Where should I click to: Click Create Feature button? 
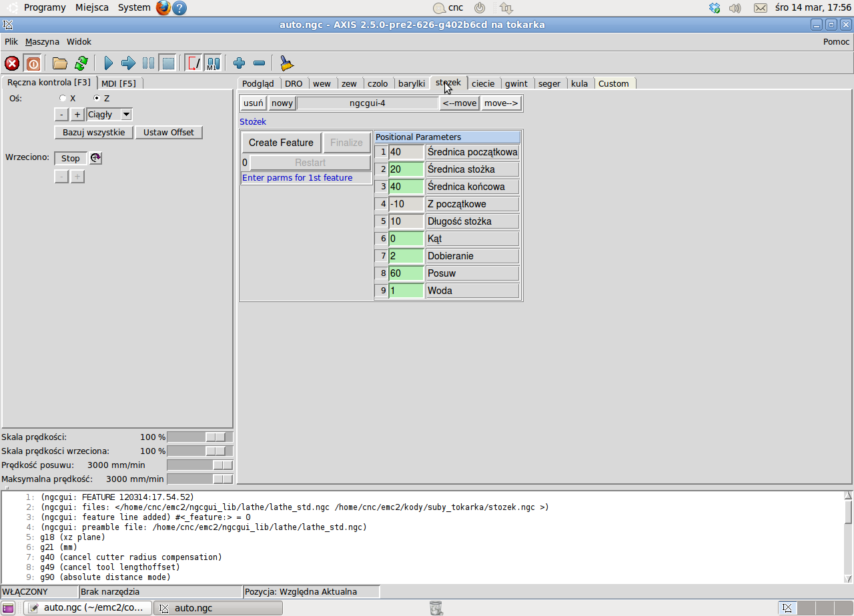pyautogui.click(x=281, y=143)
